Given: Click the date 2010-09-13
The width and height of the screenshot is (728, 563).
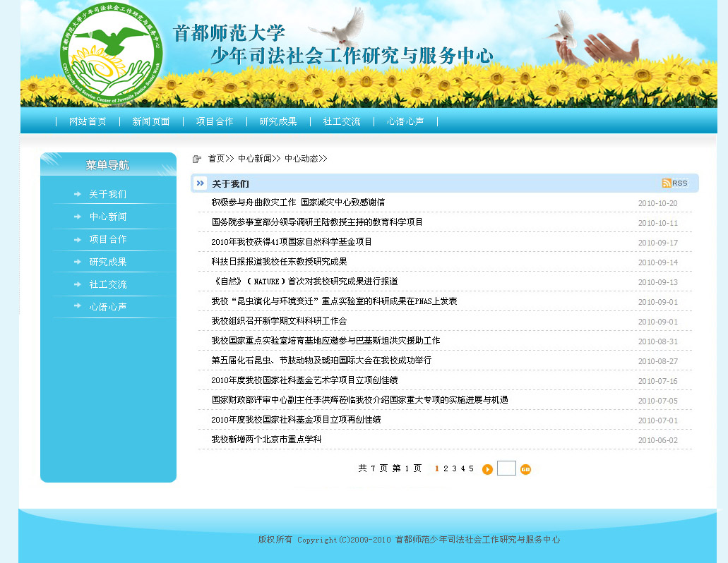Looking at the screenshot, I should point(658,282).
